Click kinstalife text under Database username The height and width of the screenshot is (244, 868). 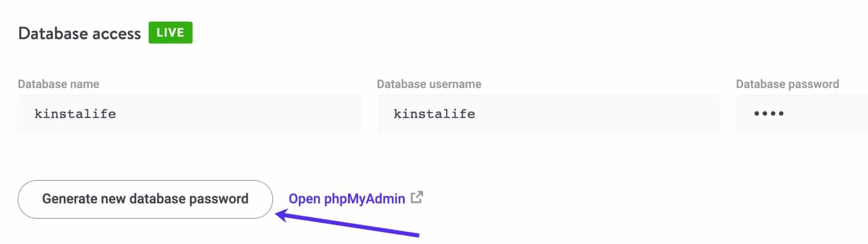pyautogui.click(x=434, y=114)
